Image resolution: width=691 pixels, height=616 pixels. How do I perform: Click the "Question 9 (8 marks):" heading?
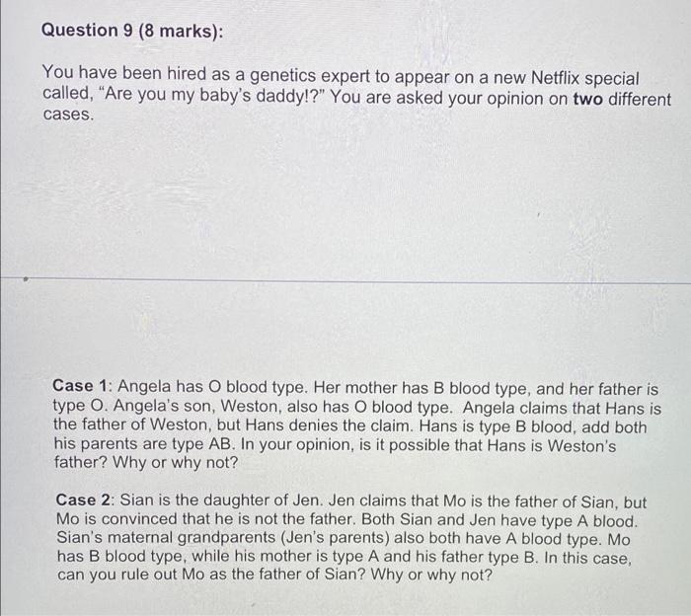132,31
